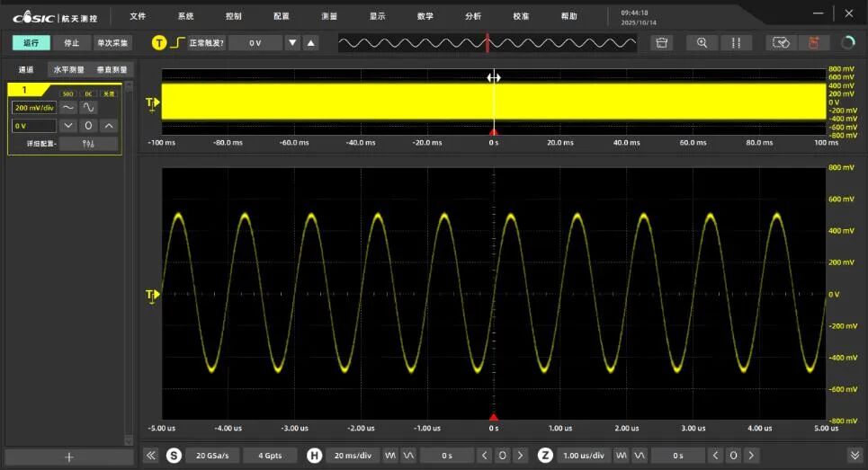This screenshot has height=470, width=868.
Task: Click the 200 mV/div vertical scale field
Action: (x=34, y=108)
